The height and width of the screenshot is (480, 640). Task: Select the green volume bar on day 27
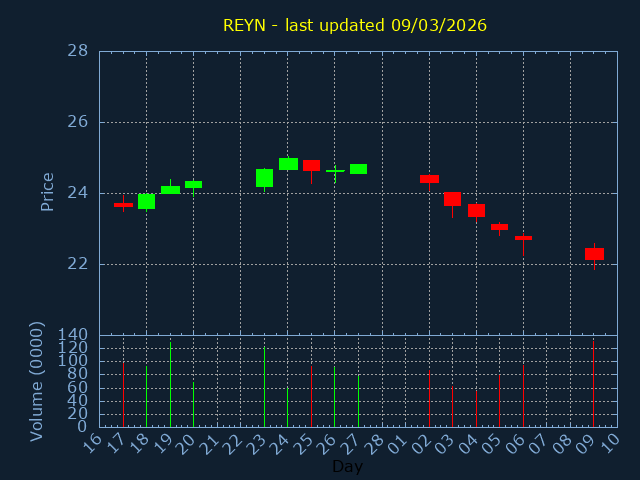[x=358, y=401]
